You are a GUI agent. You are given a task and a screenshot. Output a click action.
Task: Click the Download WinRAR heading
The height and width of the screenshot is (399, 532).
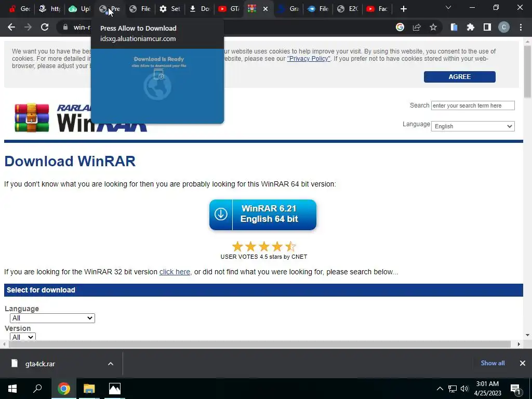tap(70, 161)
